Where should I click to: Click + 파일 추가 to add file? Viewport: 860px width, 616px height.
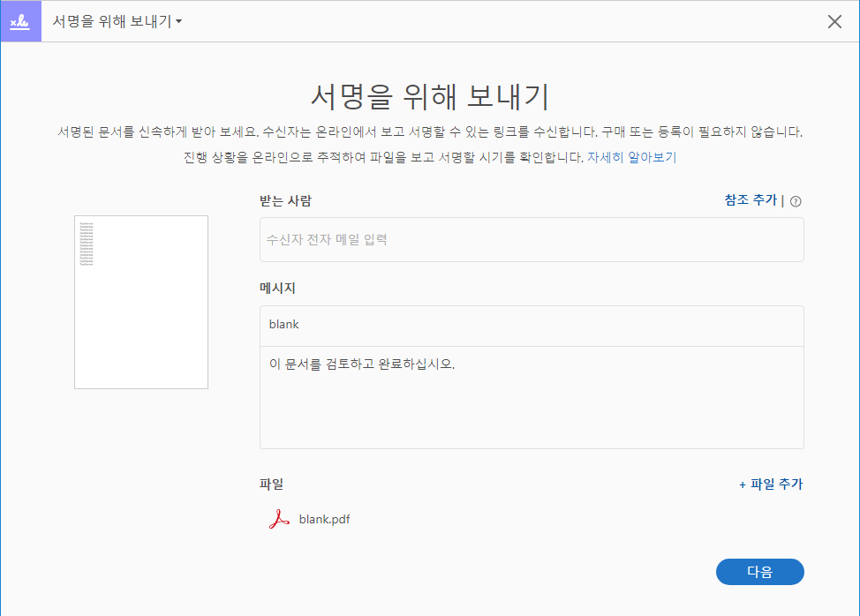771,484
